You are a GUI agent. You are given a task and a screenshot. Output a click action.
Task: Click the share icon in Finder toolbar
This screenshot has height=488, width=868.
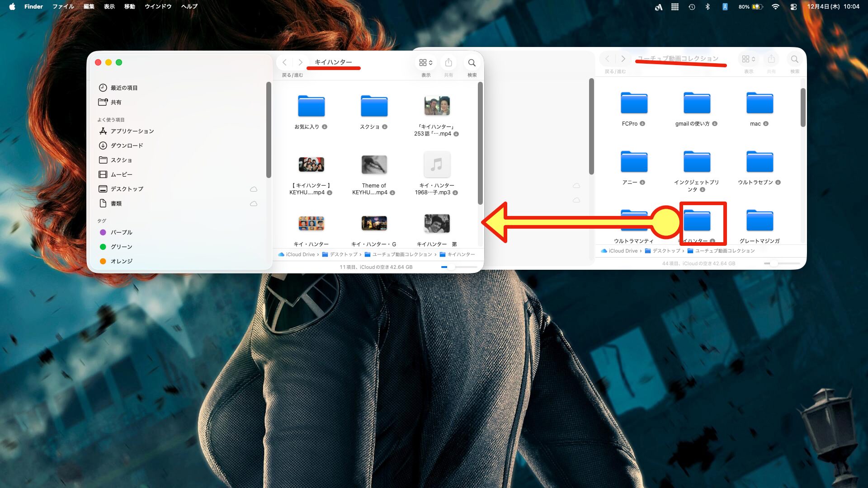tap(448, 63)
